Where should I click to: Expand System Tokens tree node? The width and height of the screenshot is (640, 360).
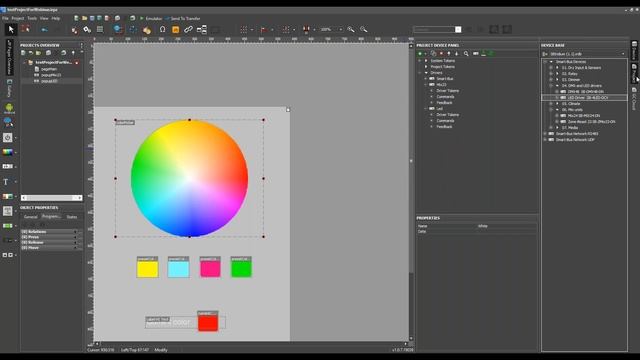coord(426,60)
